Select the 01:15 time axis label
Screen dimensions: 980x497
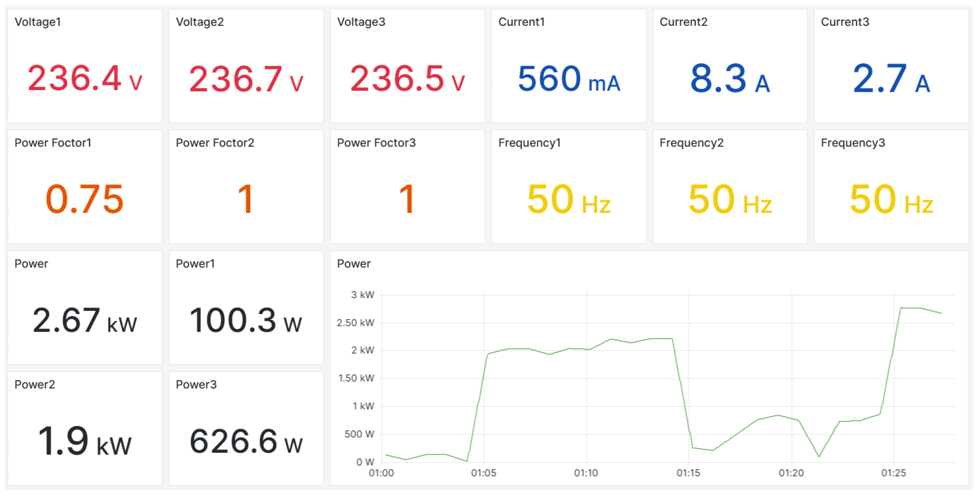pos(688,473)
